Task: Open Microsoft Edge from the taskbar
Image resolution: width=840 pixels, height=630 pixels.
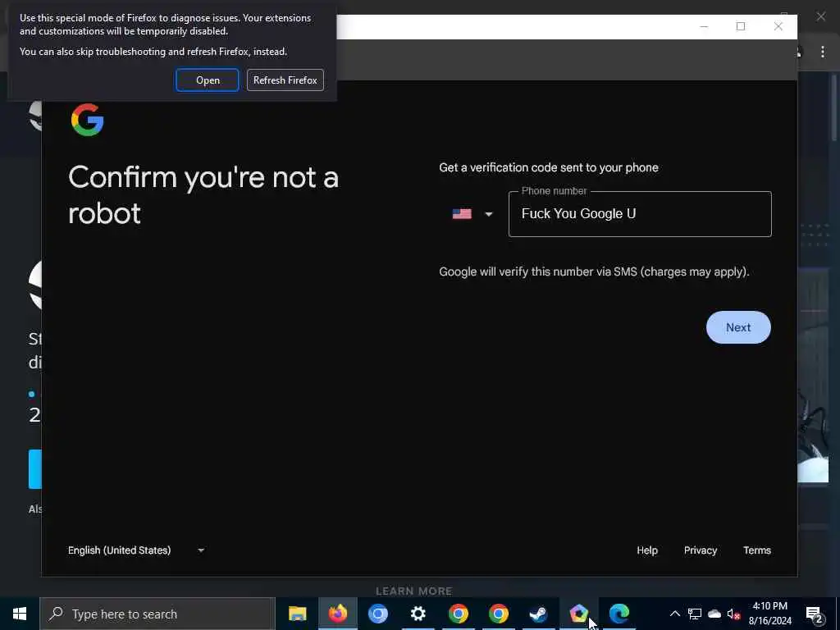Action: 619,614
